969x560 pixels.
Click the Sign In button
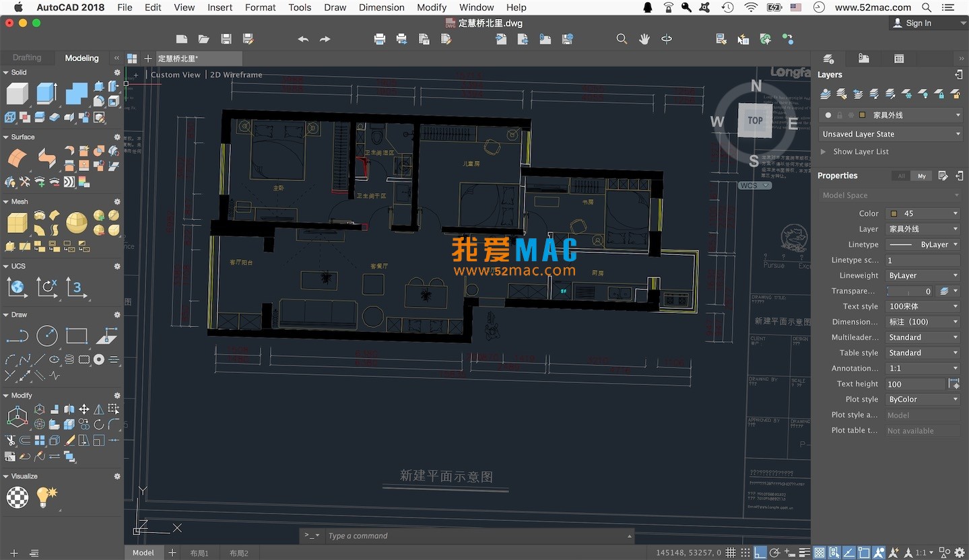point(918,23)
